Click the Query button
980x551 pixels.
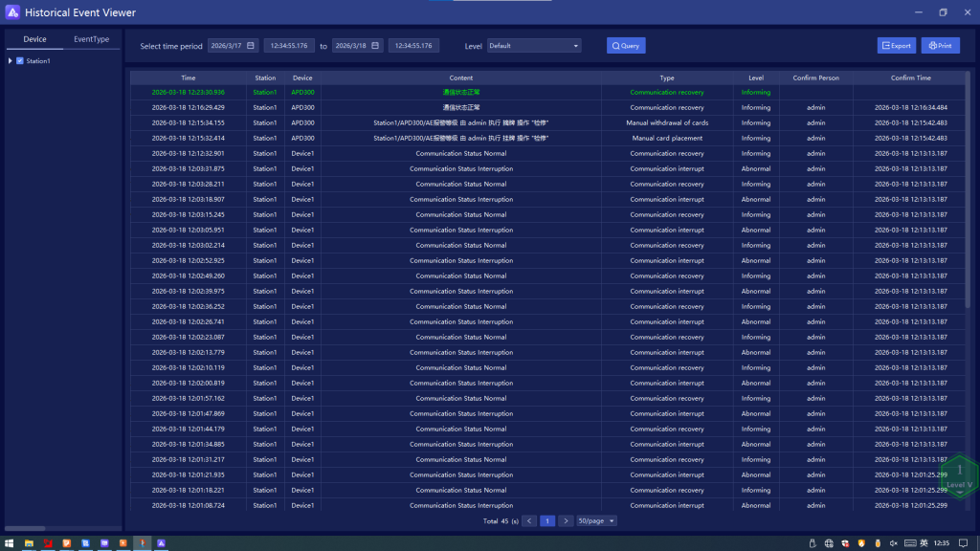click(x=626, y=46)
